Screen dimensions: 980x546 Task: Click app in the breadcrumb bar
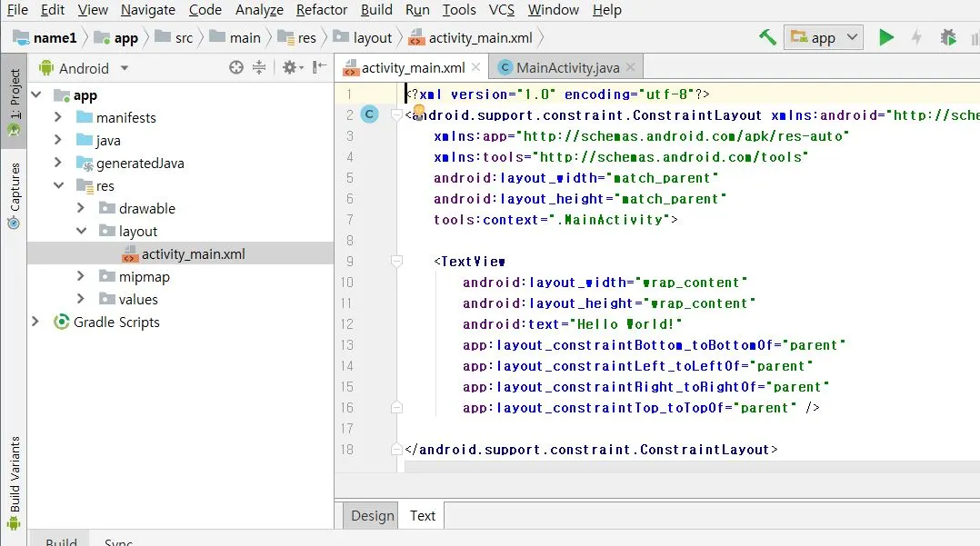tap(116, 37)
